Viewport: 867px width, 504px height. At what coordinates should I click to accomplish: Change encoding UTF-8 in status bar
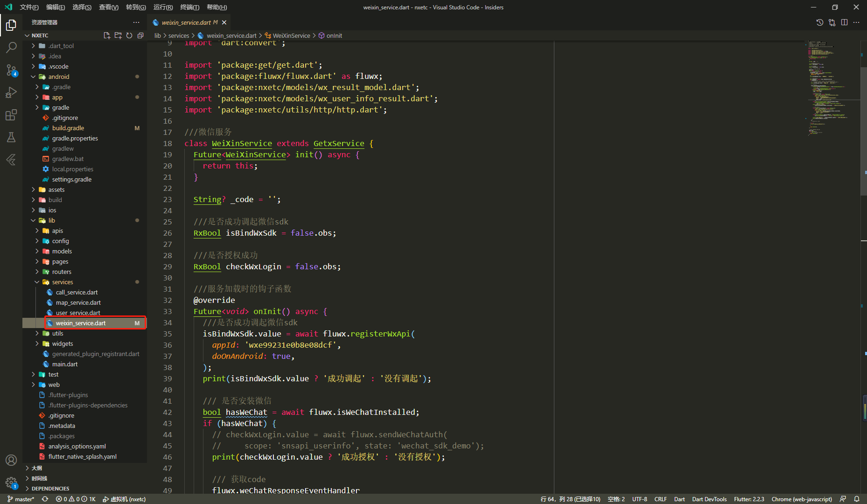[640, 499]
